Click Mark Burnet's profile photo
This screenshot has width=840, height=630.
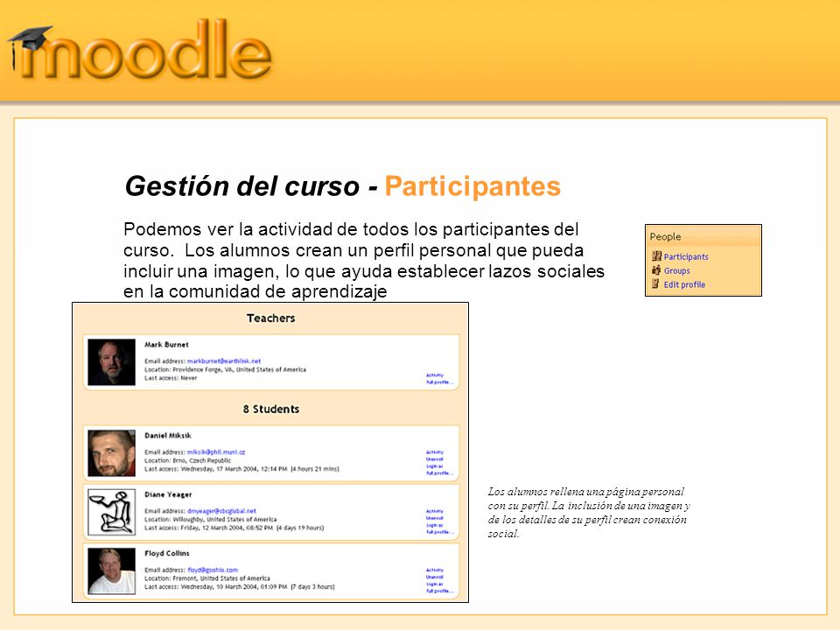click(x=111, y=362)
